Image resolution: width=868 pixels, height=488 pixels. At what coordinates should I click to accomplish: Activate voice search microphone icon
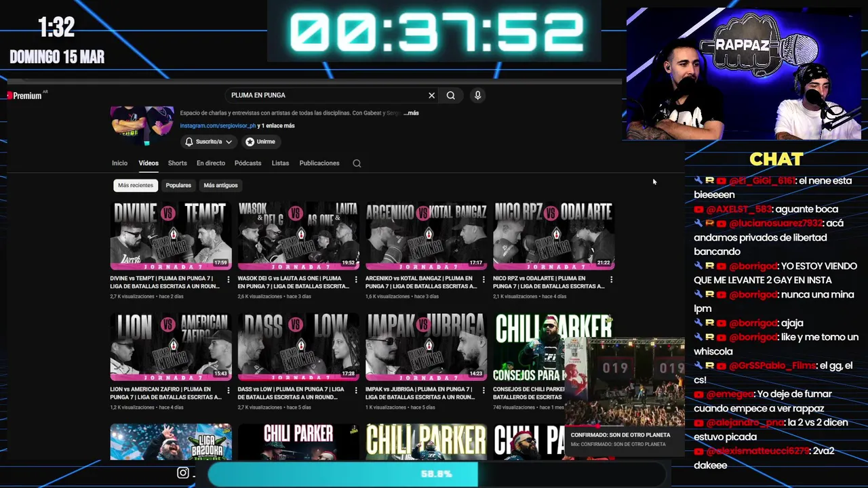(x=477, y=96)
